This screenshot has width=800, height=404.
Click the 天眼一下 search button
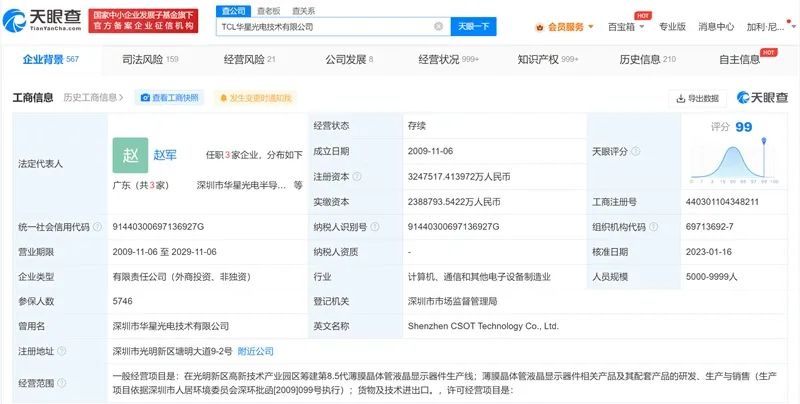pyautogui.click(x=473, y=27)
